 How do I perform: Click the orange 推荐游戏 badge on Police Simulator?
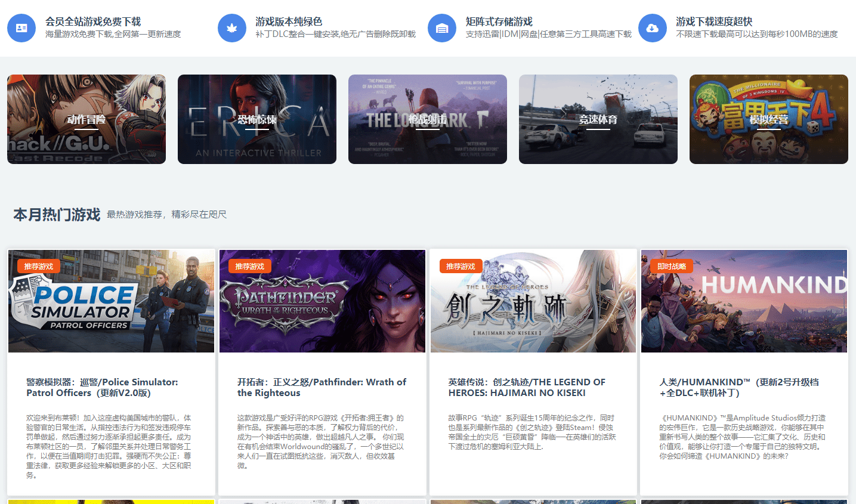pyautogui.click(x=39, y=266)
